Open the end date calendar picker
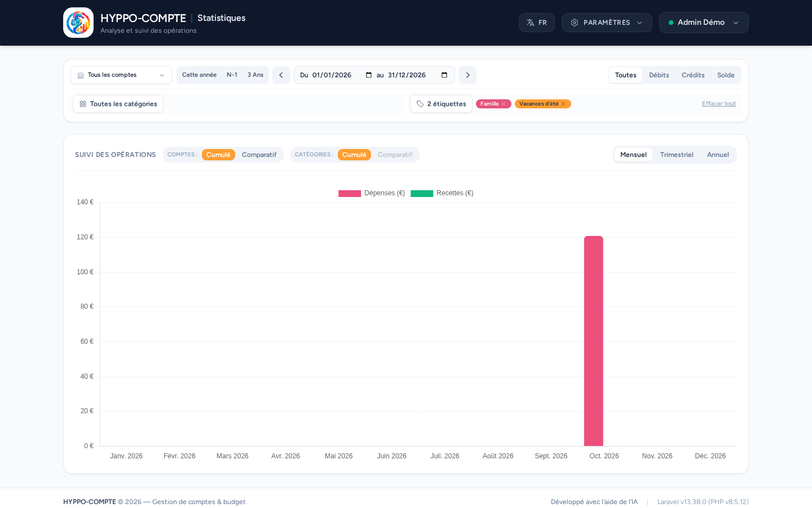812x508 pixels. 444,75
